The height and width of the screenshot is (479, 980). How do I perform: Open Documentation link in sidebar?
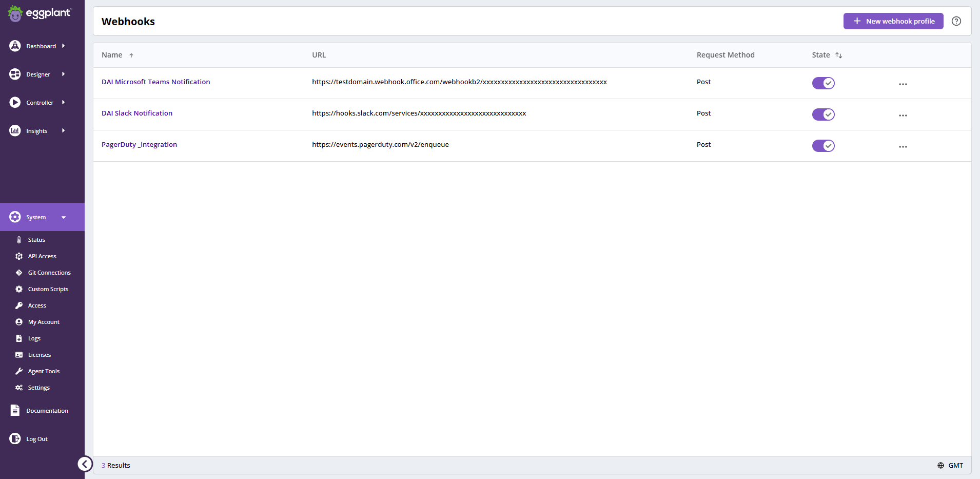(x=47, y=411)
